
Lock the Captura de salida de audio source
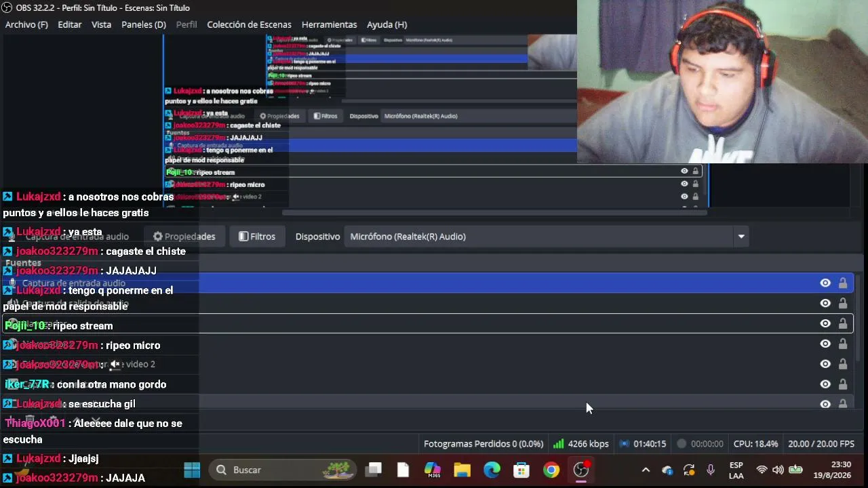(843, 304)
